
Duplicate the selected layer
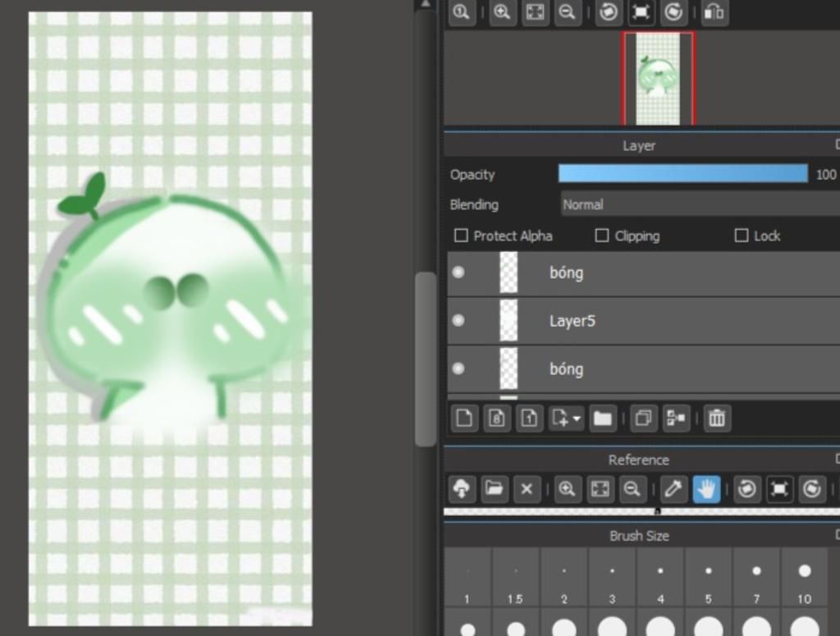(x=643, y=418)
